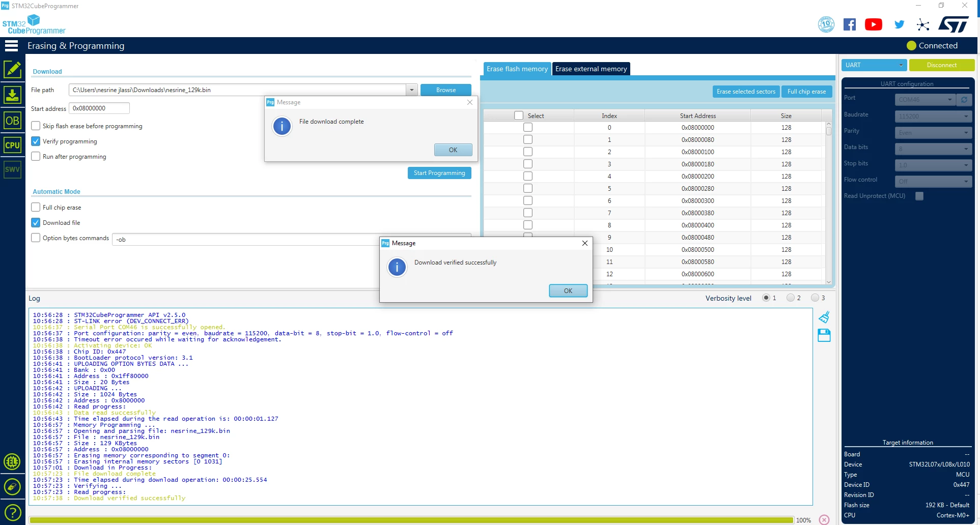The image size is (980, 525).
Task: Open the 10 years anniversary badge icon
Action: 826,24
